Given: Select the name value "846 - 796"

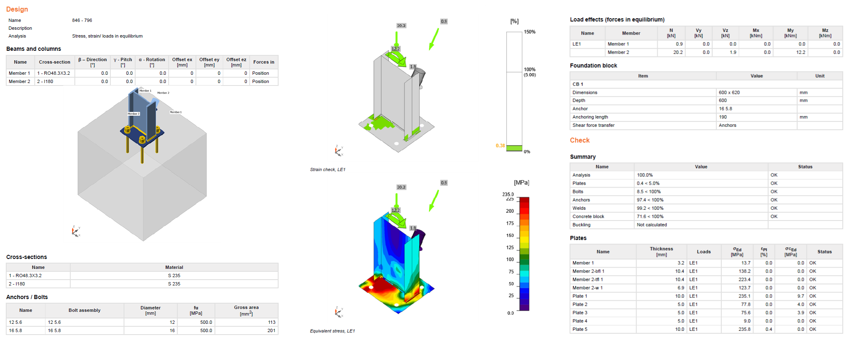Looking at the screenshot, I should [x=82, y=20].
